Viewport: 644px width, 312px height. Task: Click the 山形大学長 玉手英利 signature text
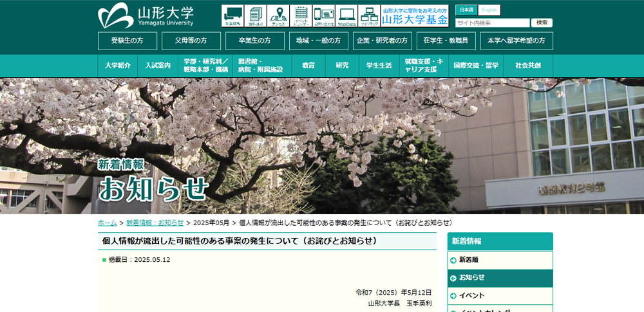[400, 304]
